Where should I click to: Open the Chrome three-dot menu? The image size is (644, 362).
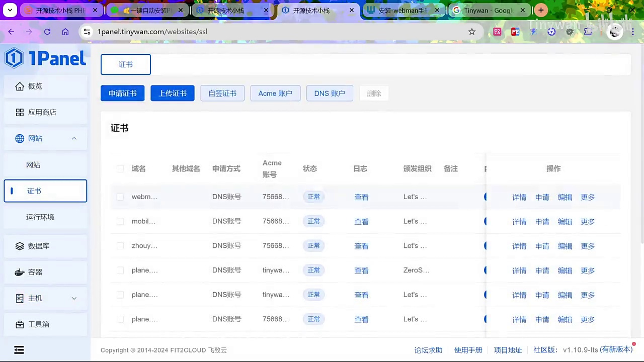point(633,32)
